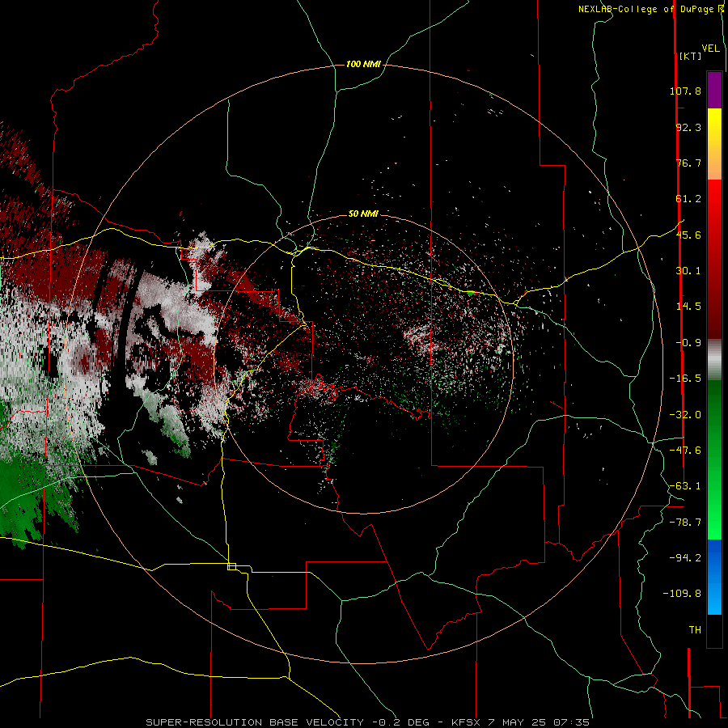The image size is (728, 728).
Task: Click the "50 NMI" range ring label
Action: pyautogui.click(x=363, y=214)
